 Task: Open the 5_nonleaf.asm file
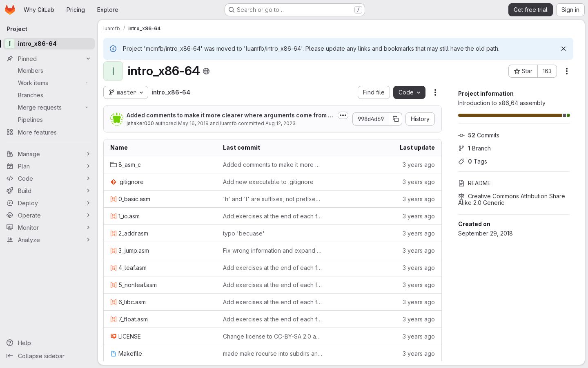point(138,285)
